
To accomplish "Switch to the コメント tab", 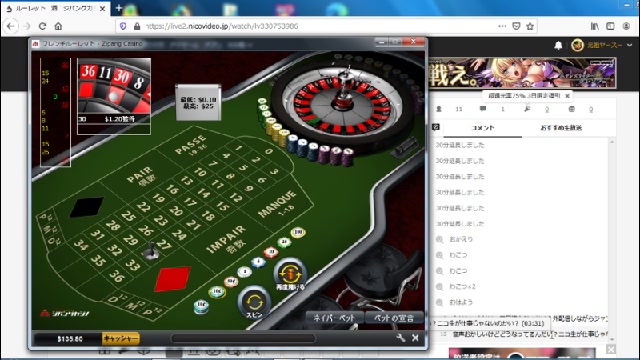I will click(x=482, y=128).
